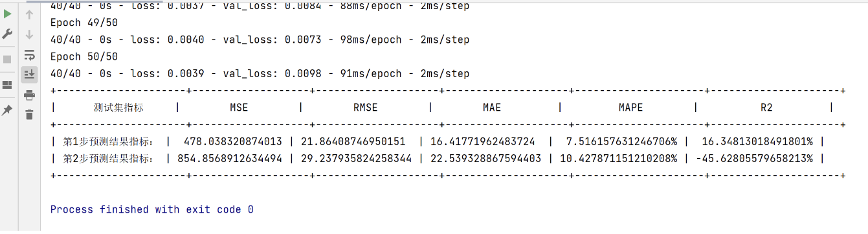Click the R2 column header text
Screen dimensions: 868x234
(x=766, y=108)
